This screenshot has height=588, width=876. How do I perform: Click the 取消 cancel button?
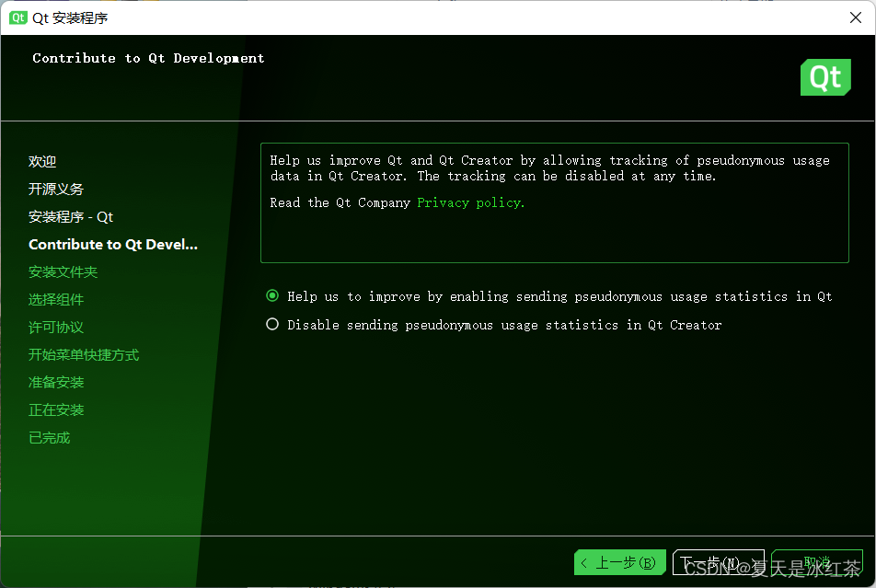click(817, 562)
